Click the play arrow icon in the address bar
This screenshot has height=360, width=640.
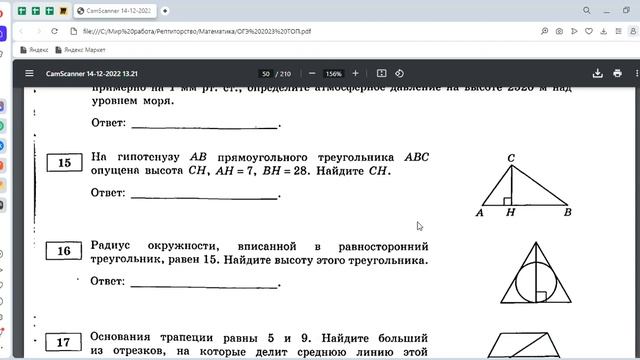[574, 31]
